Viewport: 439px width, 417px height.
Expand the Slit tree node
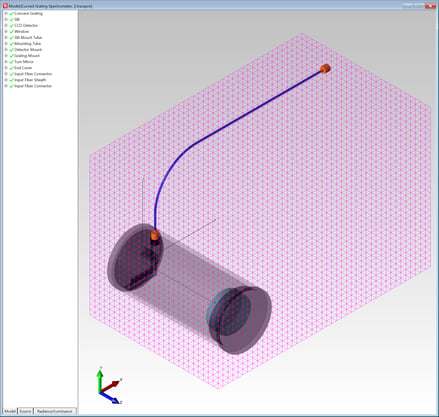pyautogui.click(x=6, y=19)
